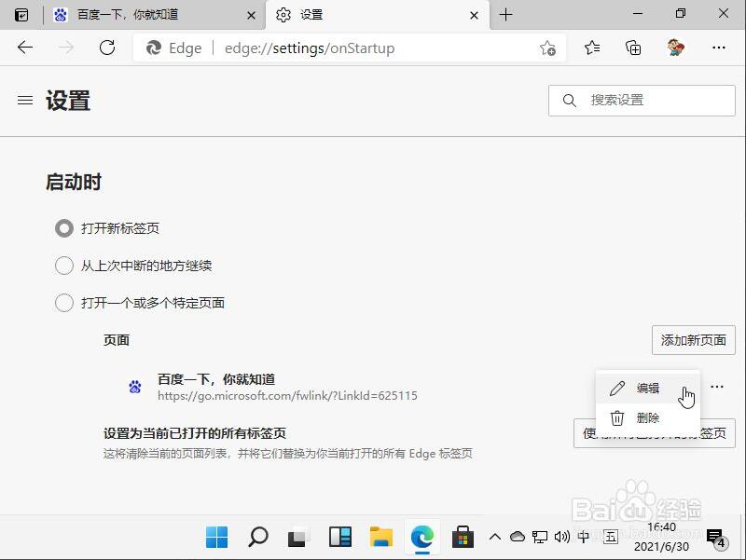746x560 pixels.
Task: Open the settings hamburger menu icon
Action: (25, 101)
